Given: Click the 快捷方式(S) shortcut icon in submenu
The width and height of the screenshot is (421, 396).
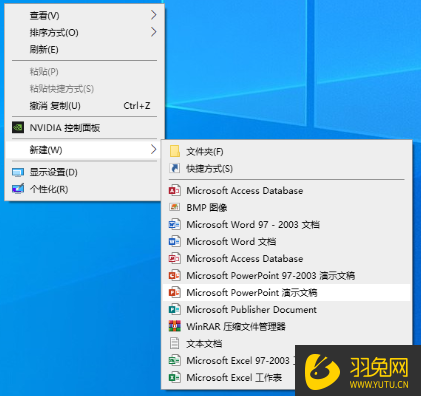Looking at the screenshot, I should (175, 168).
